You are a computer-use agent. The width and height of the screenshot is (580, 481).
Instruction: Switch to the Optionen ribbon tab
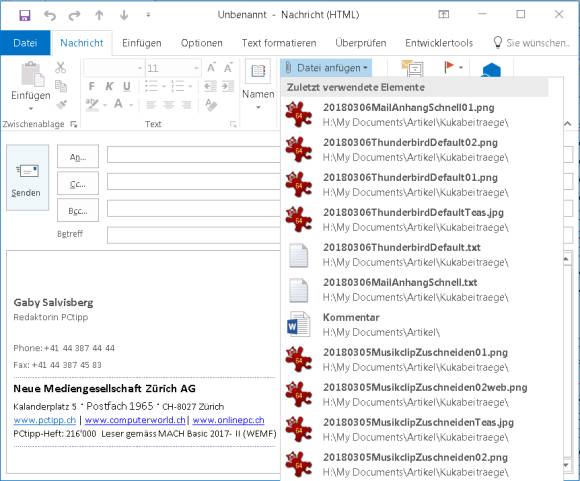click(x=202, y=43)
